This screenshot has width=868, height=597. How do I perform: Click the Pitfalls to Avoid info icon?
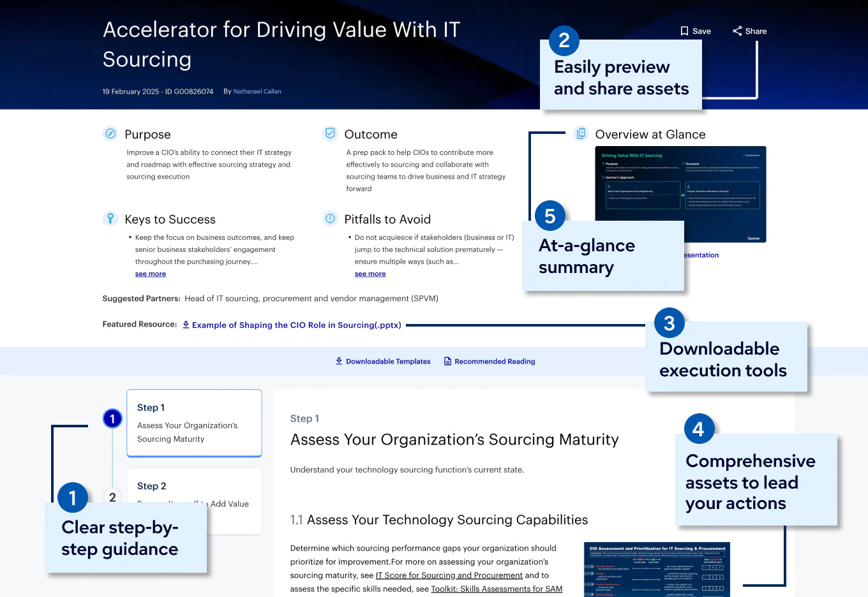(330, 219)
